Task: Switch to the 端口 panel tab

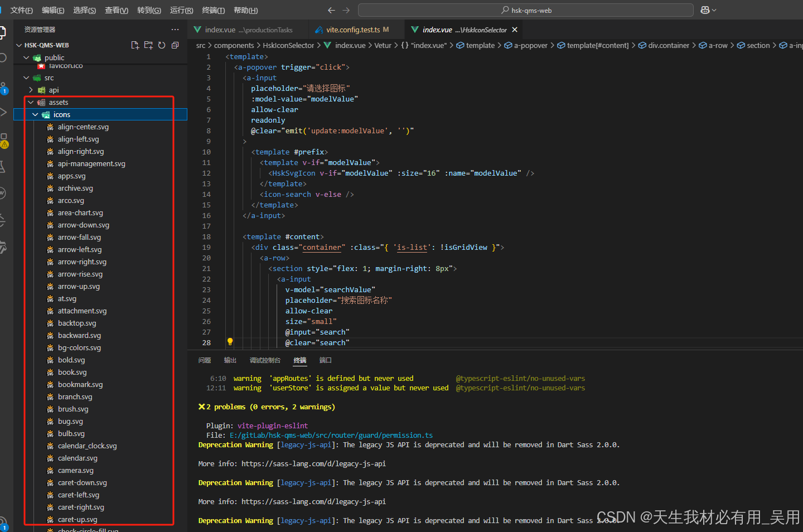Action: pos(325,360)
